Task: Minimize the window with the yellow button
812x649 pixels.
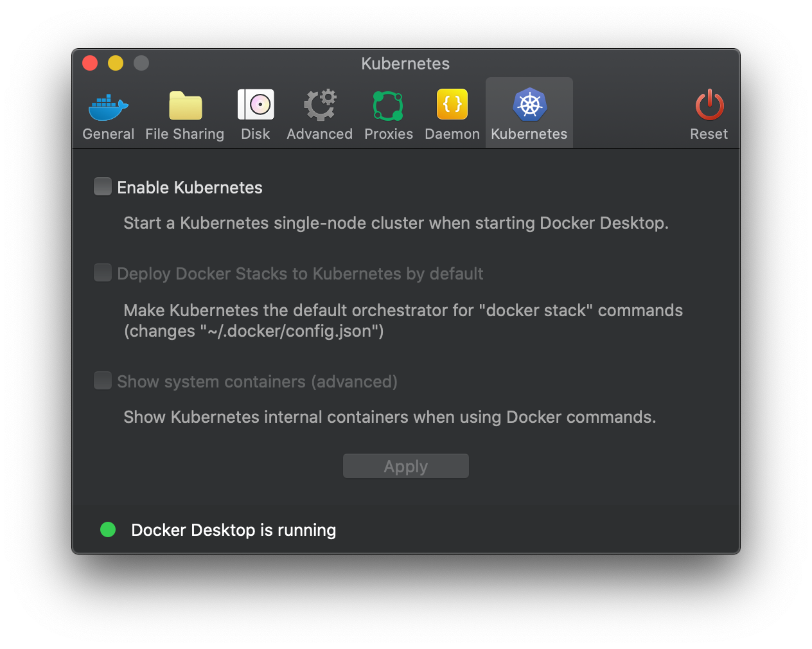Action: click(116, 63)
